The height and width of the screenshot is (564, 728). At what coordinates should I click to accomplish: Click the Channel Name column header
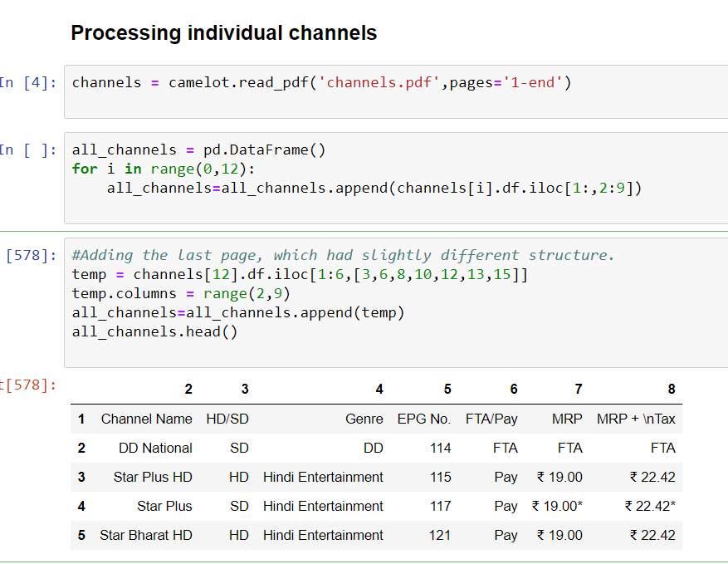146,419
